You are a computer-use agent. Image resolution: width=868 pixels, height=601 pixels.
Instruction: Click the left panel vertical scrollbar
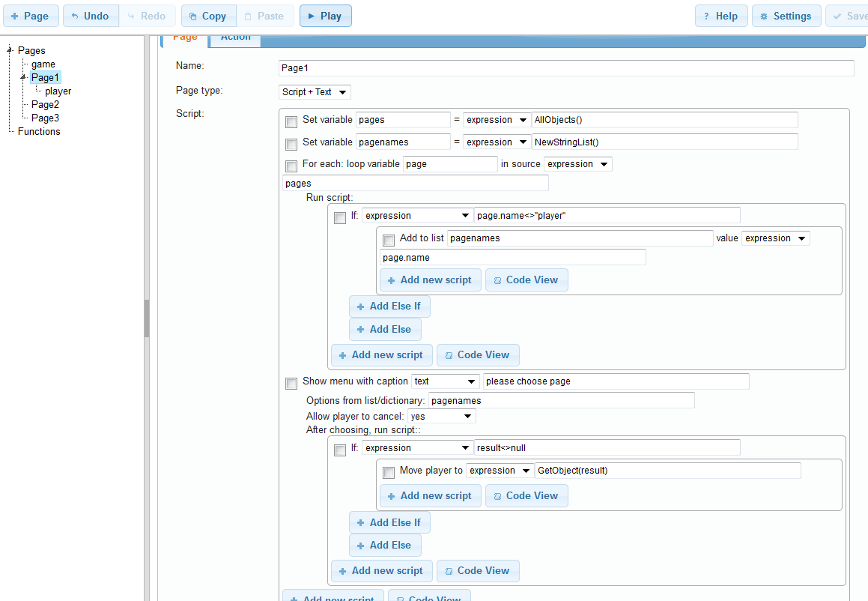(147, 318)
